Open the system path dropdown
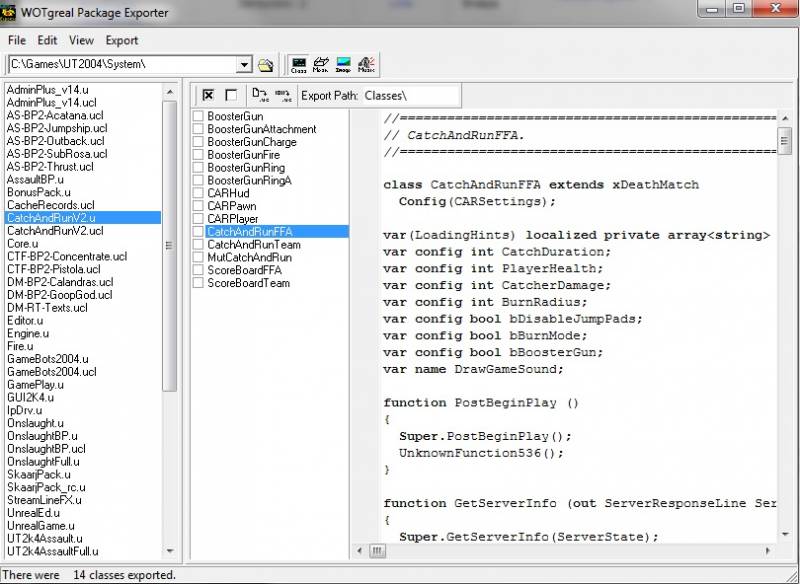 point(244,65)
